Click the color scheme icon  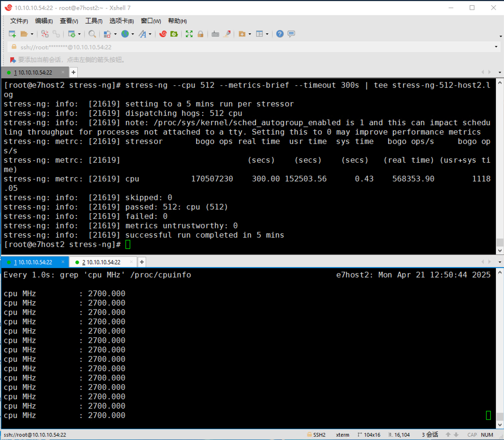[107, 34]
